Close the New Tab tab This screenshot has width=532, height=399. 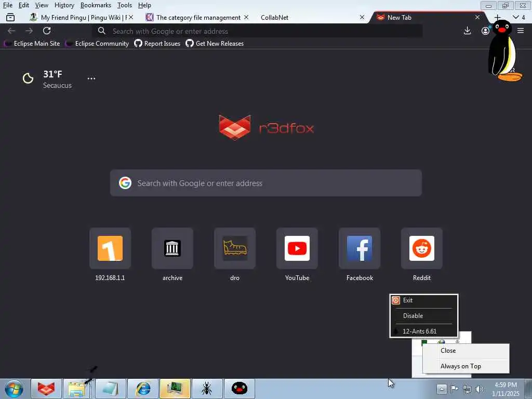coord(477,17)
